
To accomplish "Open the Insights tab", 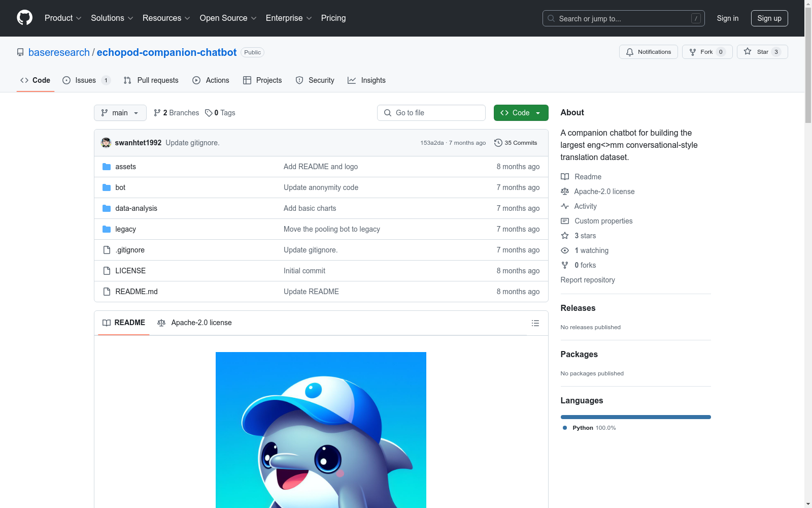I will [x=366, y=80].
